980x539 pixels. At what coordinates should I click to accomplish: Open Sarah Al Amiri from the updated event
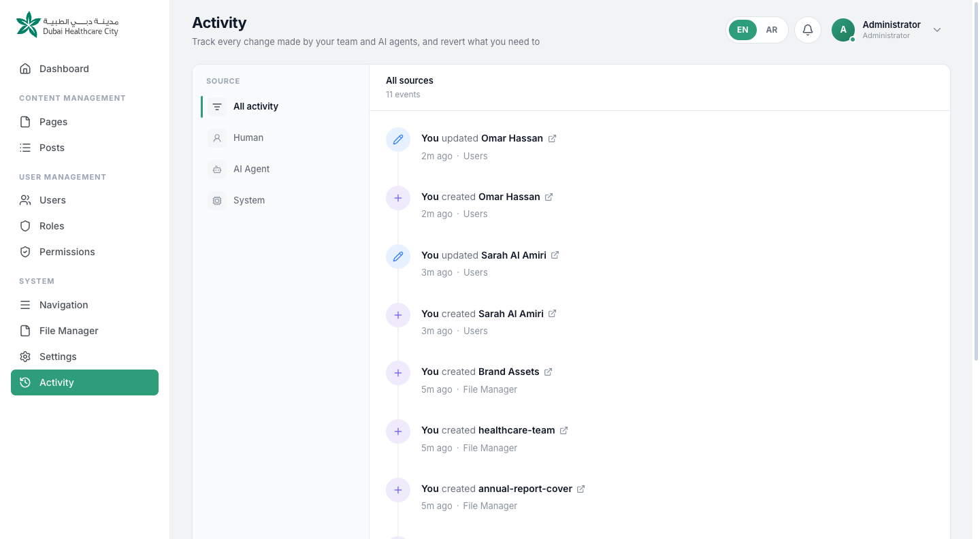point(514,255)
